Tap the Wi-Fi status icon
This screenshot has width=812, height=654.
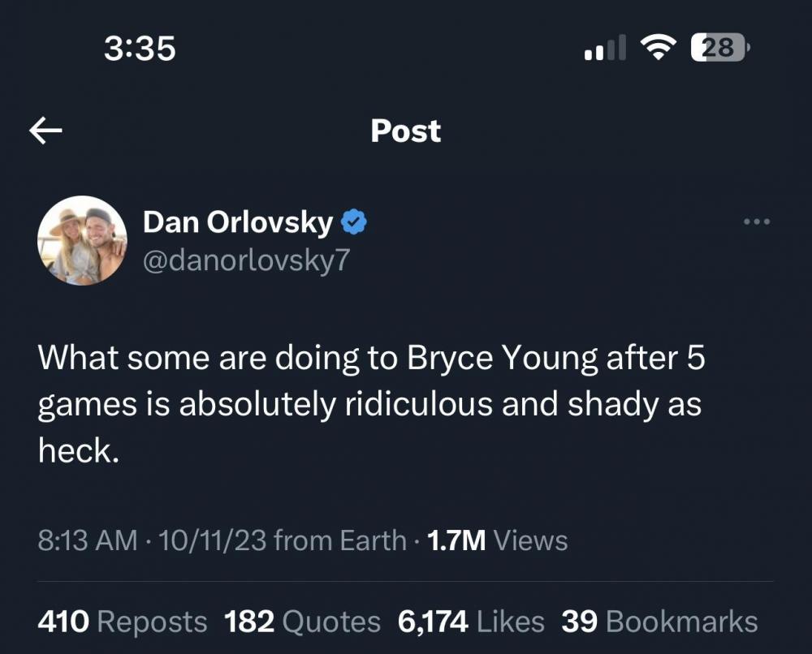click(659, 48)
